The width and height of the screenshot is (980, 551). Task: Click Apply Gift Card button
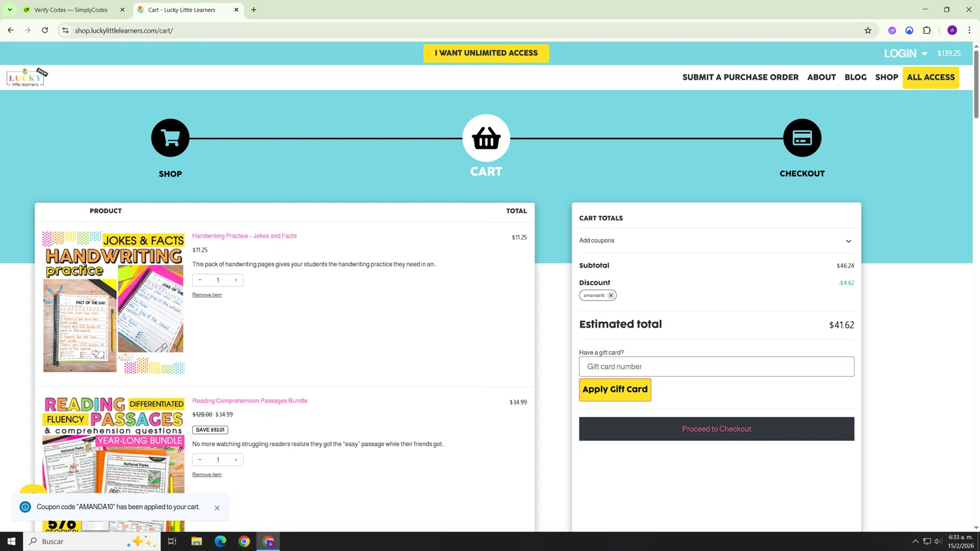pyautogui.click(x=615, y=390)
